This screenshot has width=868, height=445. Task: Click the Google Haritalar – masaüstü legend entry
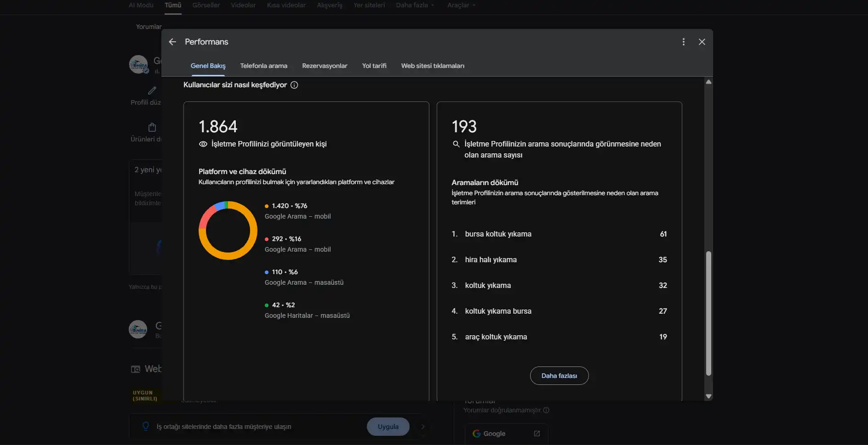pyautogui.click(x=307, y=310)
